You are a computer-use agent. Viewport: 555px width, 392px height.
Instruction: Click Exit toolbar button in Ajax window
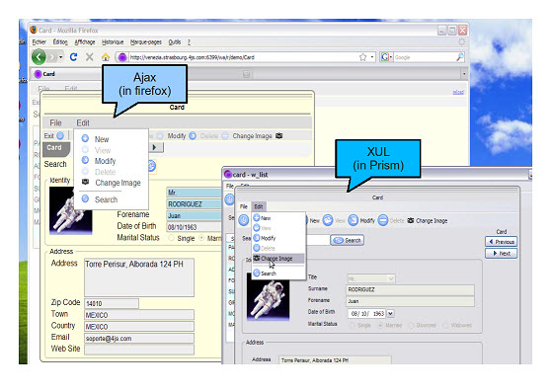(x=53, y=136)
